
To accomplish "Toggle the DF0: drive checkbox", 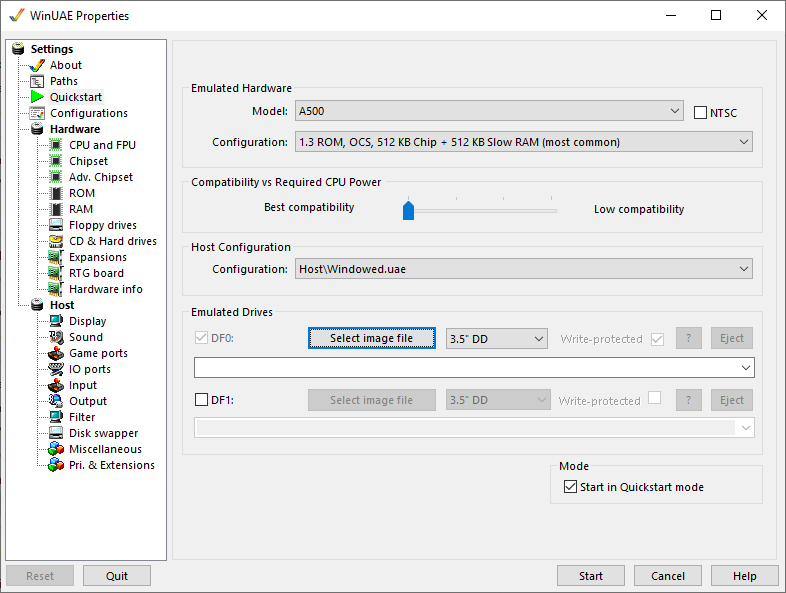I will coord(201,338).
